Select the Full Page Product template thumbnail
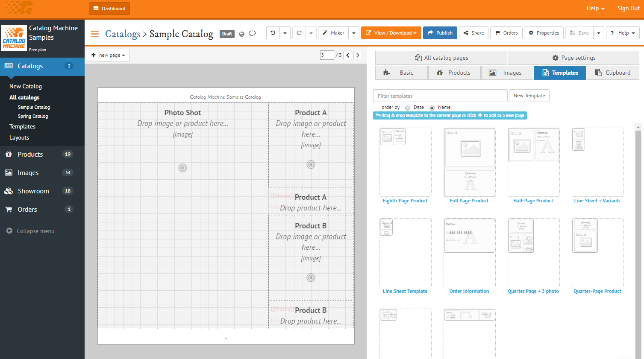Screen dimensions: 644x359 pos(469,162)
